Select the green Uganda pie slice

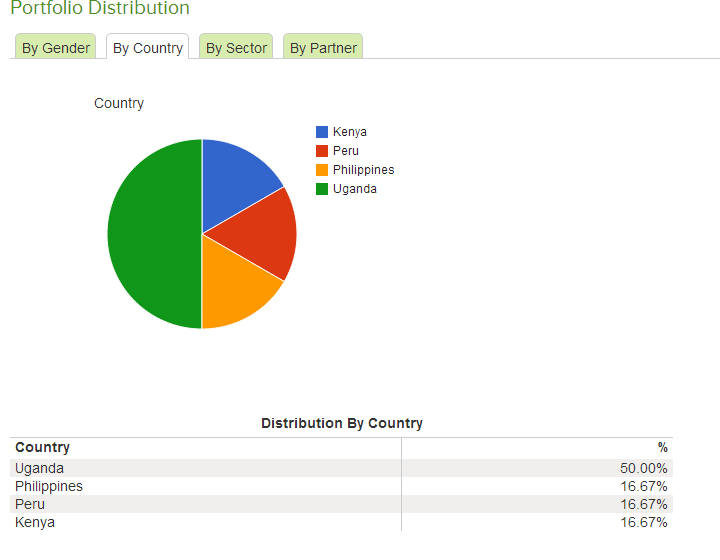[154, 234]
